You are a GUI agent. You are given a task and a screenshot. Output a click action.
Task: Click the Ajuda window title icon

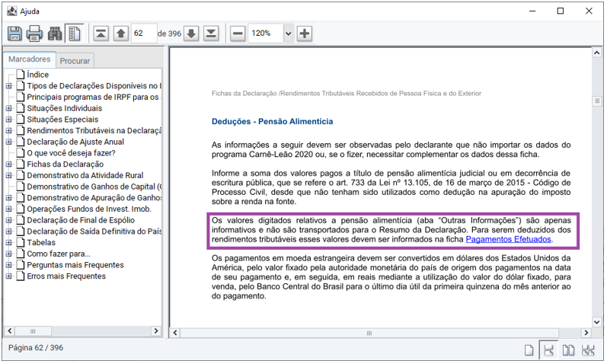coord(11,11)
